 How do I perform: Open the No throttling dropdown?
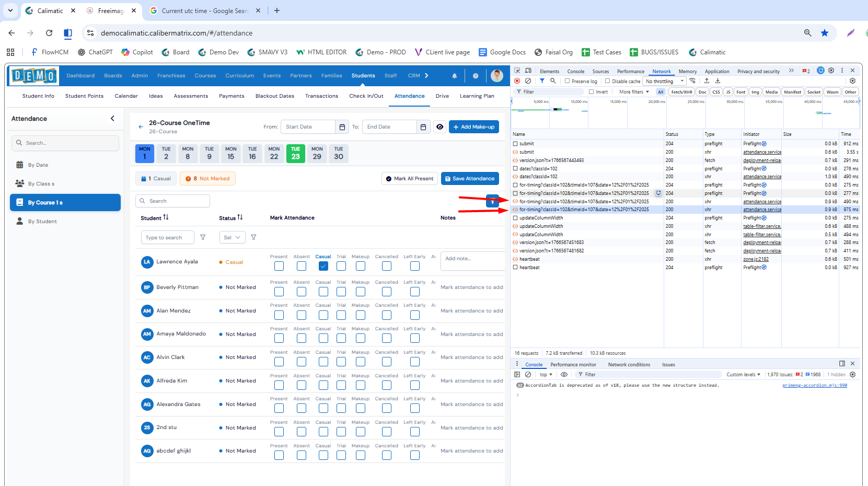(664, 81)
